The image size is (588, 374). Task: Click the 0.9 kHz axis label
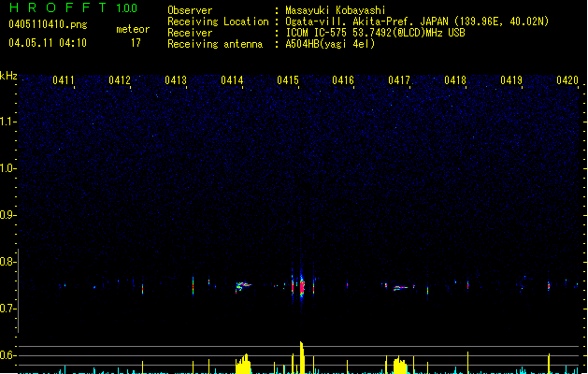click(7, 215)
